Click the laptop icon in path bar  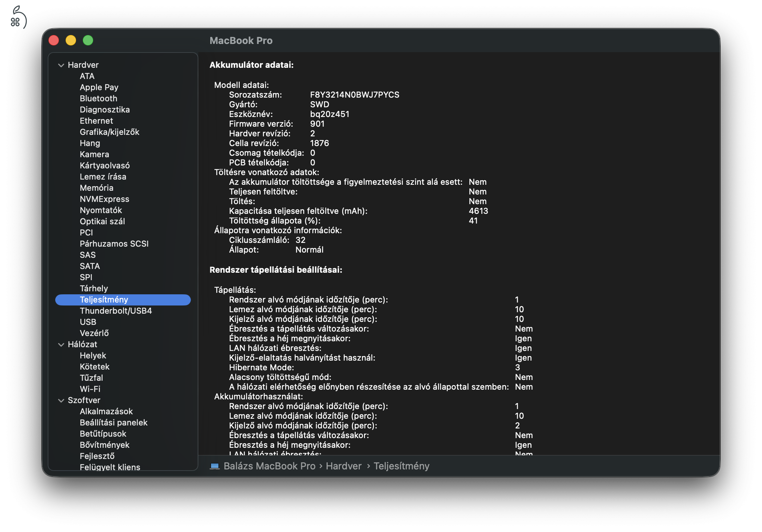[215, 466]
